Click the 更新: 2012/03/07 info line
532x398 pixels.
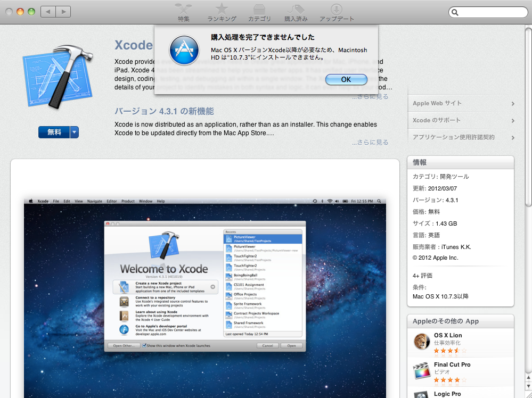(435, 188)
